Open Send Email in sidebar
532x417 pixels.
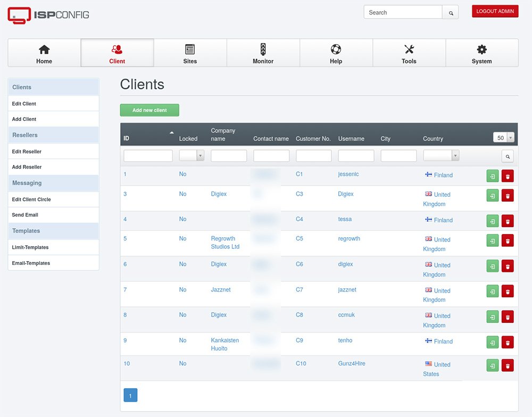click(54, 215)
